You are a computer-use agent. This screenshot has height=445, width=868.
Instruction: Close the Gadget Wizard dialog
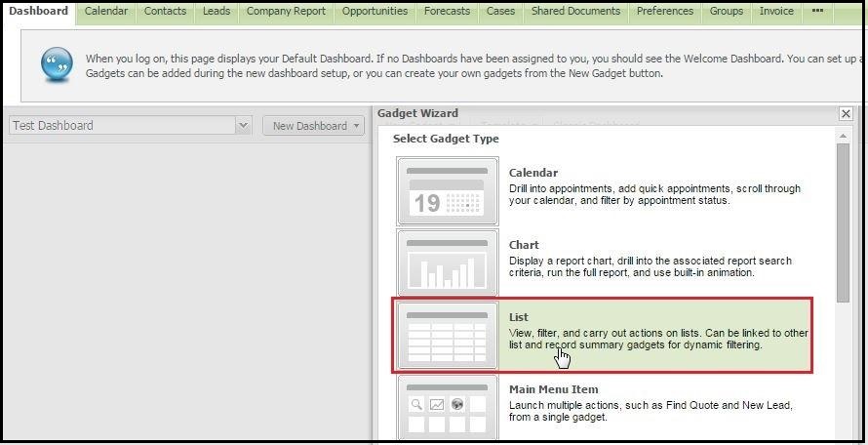click(846, 114)
